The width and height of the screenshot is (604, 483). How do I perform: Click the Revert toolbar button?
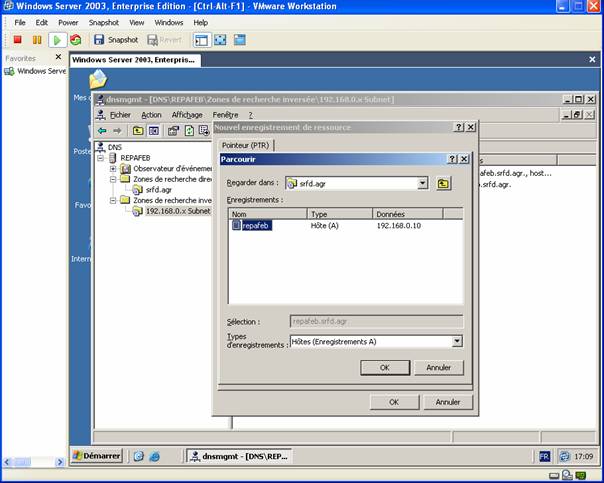[164, 40]
